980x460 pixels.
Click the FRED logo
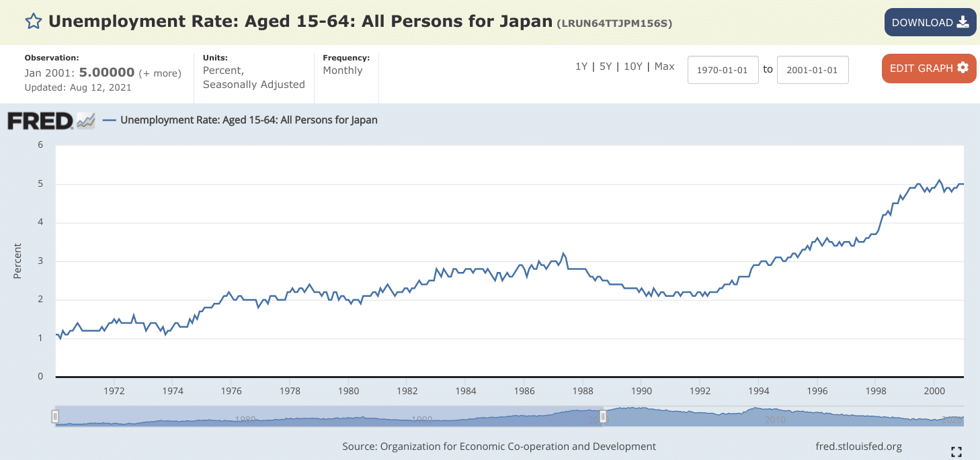(42, 120)
